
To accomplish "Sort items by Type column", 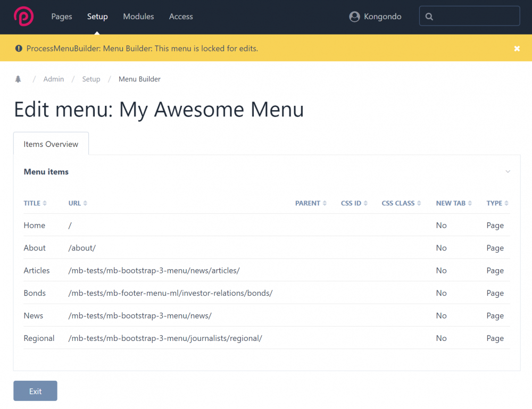I will (x=497, y=203).
